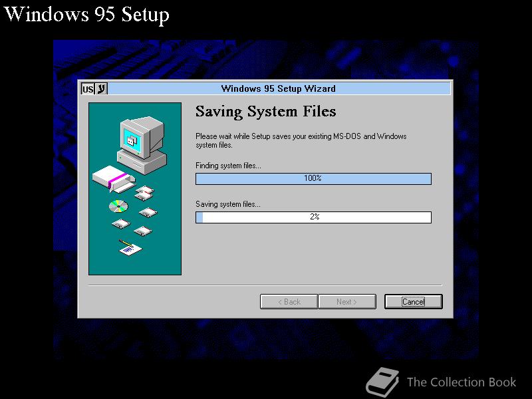This screenshot has height=399, width=532.
Task: Click the US keyboard layout icon
Action: click(88, 89)
